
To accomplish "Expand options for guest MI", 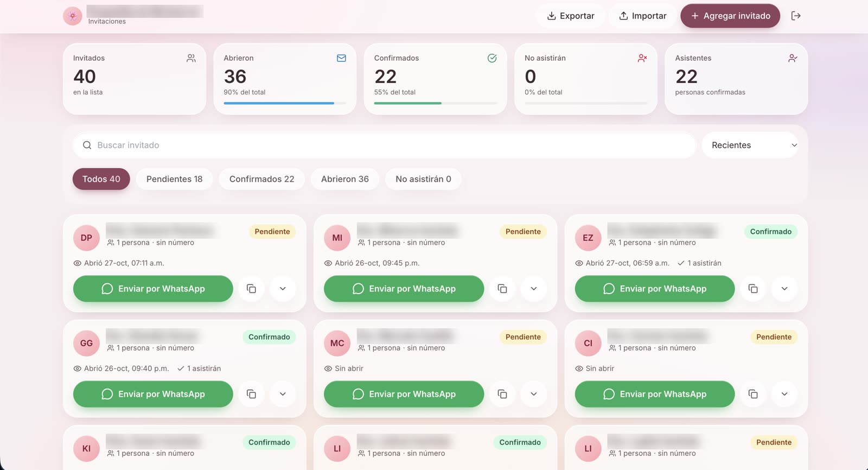I will tap(534, 289).
